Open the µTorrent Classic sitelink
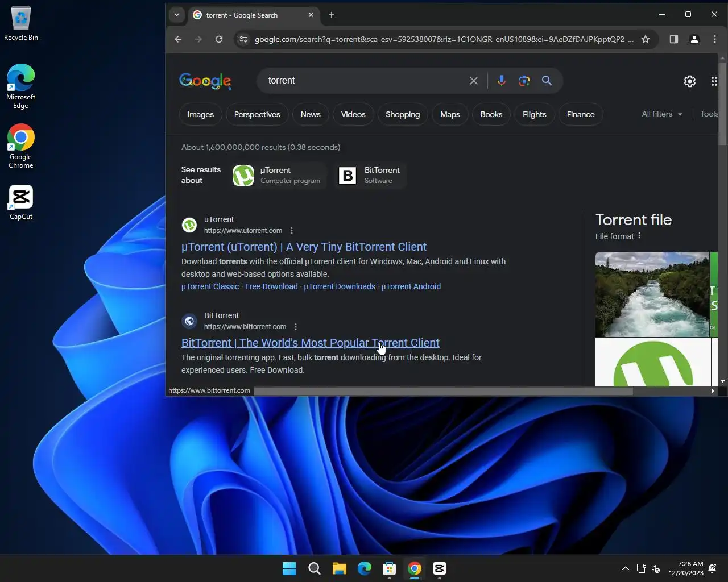 click(210, 286)
